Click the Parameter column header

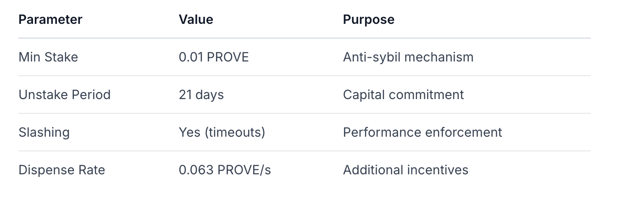(x=50, y=20)
